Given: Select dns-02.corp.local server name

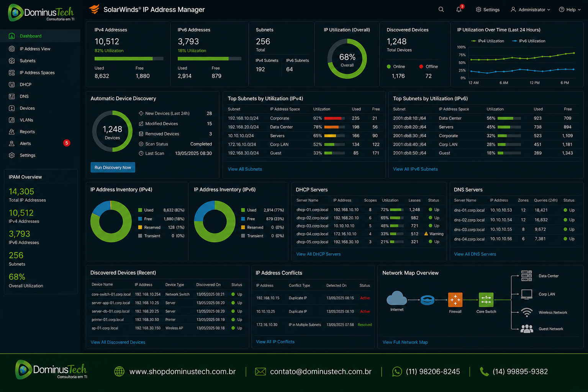Looking at the screenshot, I should [469, 220].
